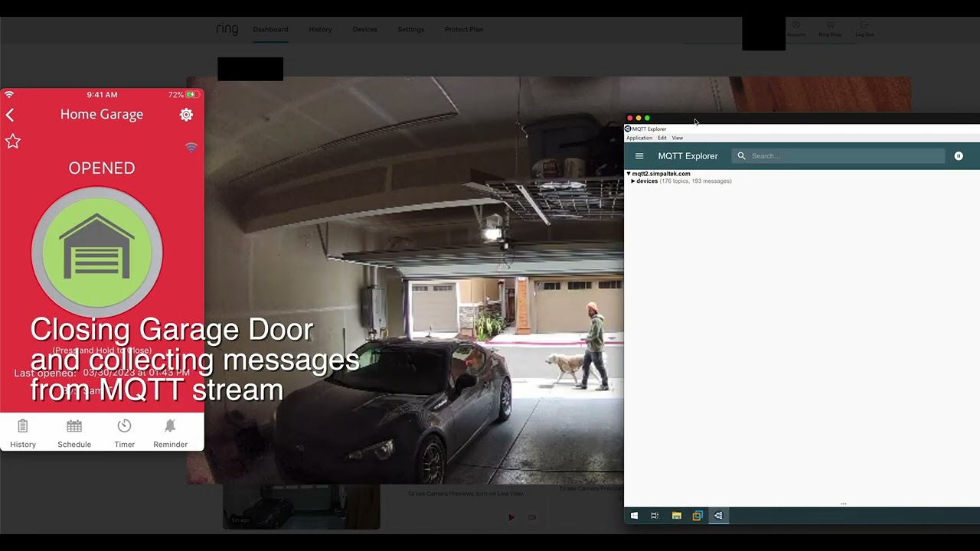The height and width of the screenshot is (551, 980).
Task: Open the Reminder tab in garage app
Action: coord(170,434)
